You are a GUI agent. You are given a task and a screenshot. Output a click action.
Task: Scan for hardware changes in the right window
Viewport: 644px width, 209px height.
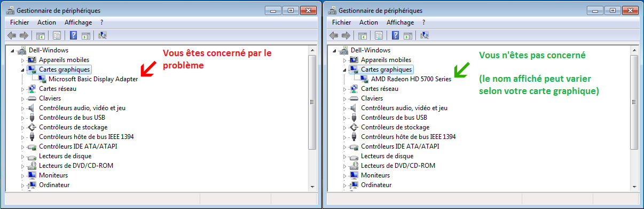(425, 35)
